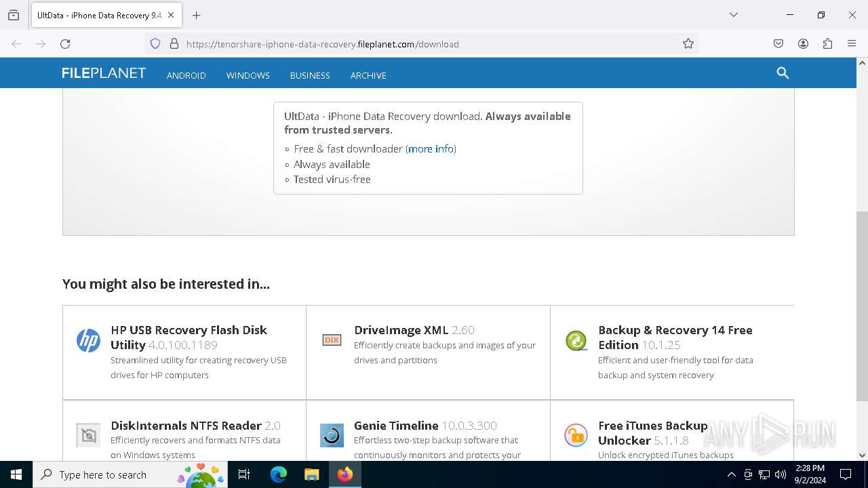Open Free iTunes Backup Unlocker link
This screenshot has height=488, width=868.
point(653,433)
